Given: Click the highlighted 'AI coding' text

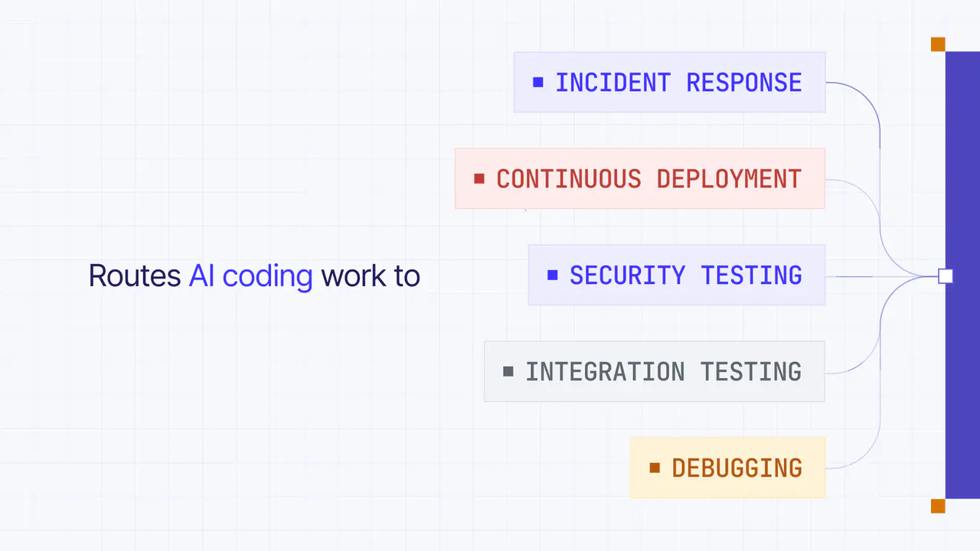Looking at the screenshot, I should (x=250, y=276).
